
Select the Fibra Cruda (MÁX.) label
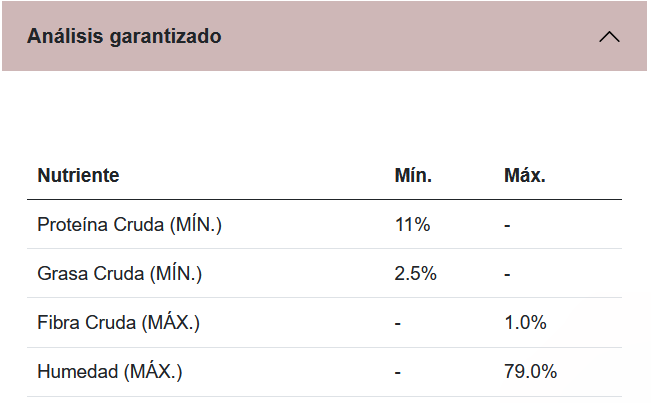point(118,323)
